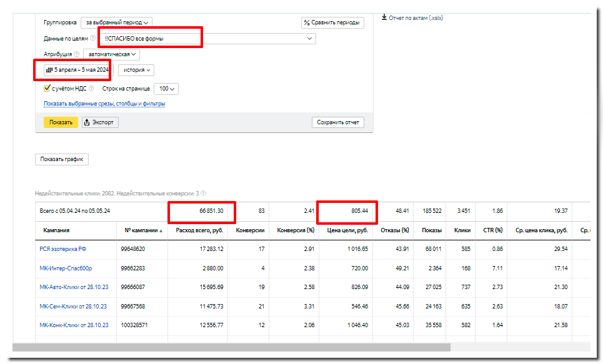This screenshot has height=364, width=603.
Task: Click the Экспорт button
Action: click(x=100, y=122)
